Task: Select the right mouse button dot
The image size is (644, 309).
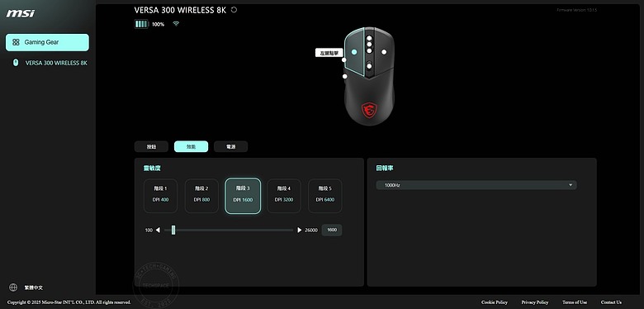Action: pos(384,52)
